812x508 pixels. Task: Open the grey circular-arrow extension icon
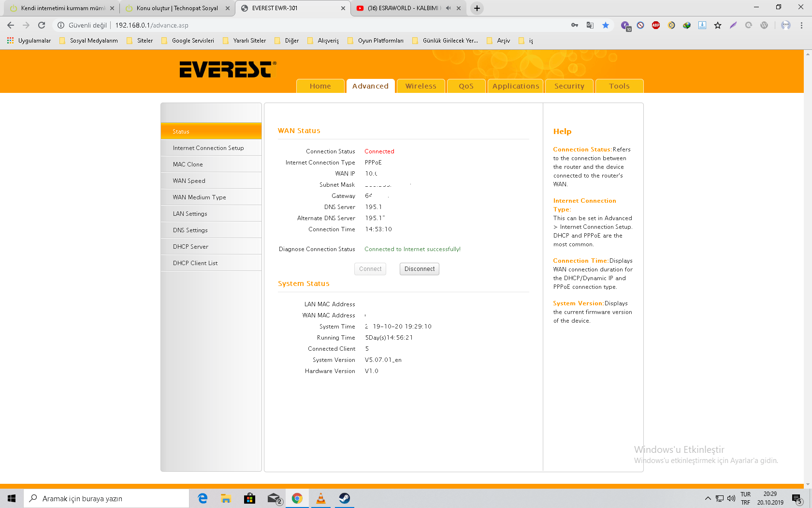tap(749, 25)
